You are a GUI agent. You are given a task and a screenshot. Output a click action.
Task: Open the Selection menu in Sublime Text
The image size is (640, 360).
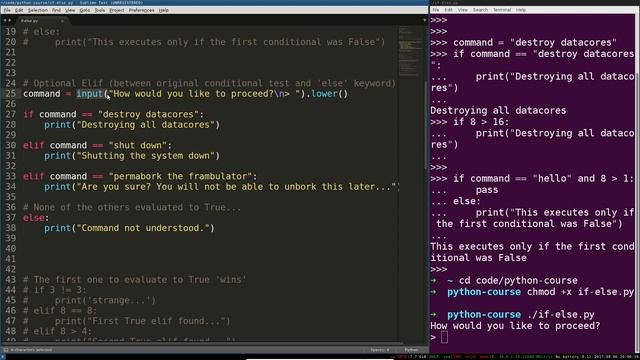38,10
